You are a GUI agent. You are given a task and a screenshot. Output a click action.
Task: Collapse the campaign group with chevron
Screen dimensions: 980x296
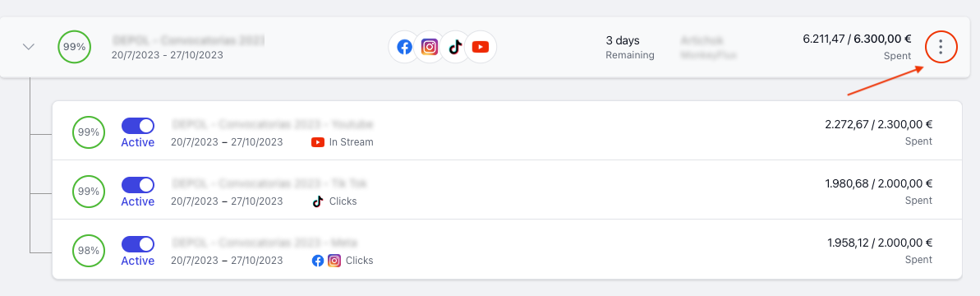(x=28, y=47)
